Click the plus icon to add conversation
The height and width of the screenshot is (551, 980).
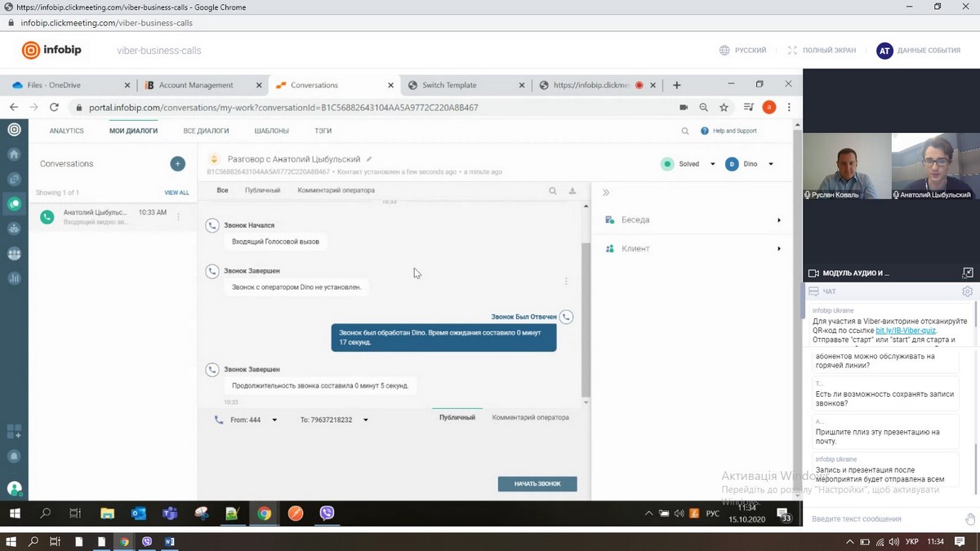(177, 164)
